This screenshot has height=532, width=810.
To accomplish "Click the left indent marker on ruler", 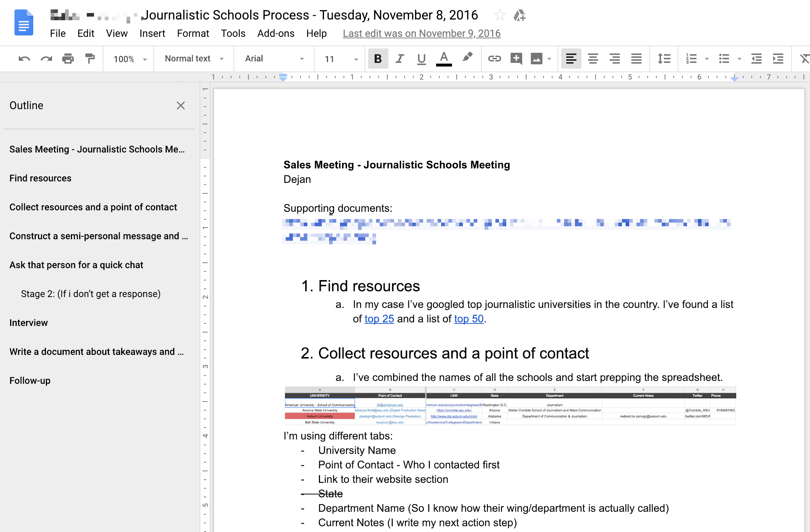I will (283, 78).
